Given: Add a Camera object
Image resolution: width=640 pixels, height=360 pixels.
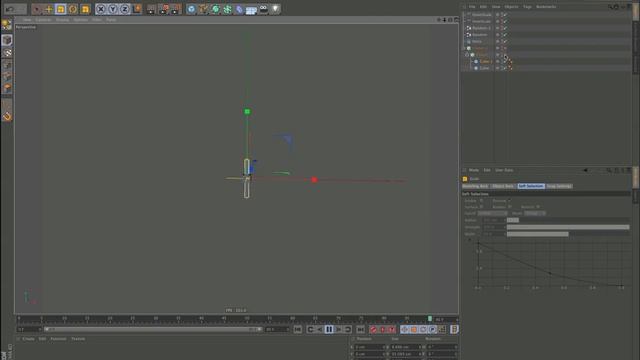Looking at the screenshot, I should (x=264, y=9).
